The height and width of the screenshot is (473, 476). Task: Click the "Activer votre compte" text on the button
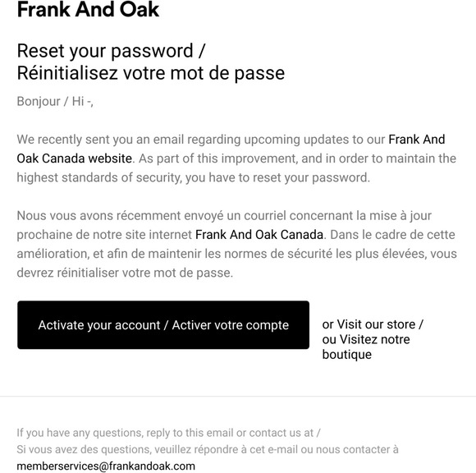[231, 325]
